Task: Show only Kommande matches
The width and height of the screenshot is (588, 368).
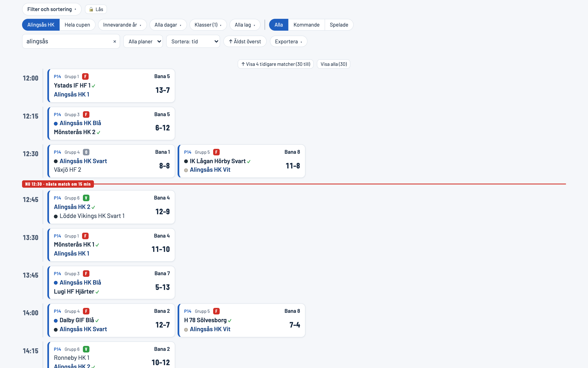Action: click(306, 25)
